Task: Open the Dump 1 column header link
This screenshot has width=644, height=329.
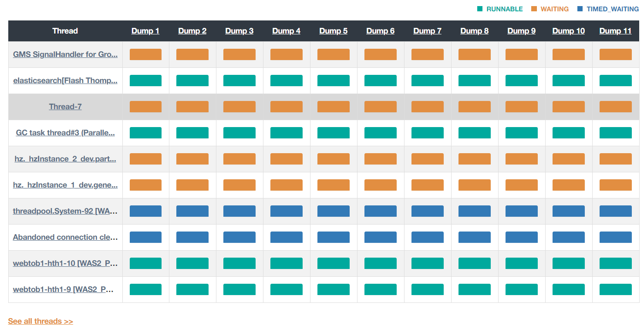Action: click(x=145, y=31)
